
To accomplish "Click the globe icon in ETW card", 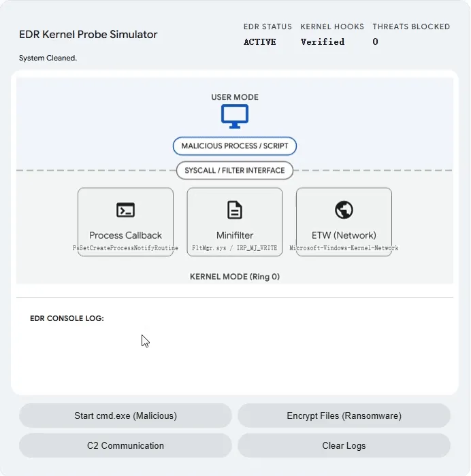I will [x=344, y=209].
